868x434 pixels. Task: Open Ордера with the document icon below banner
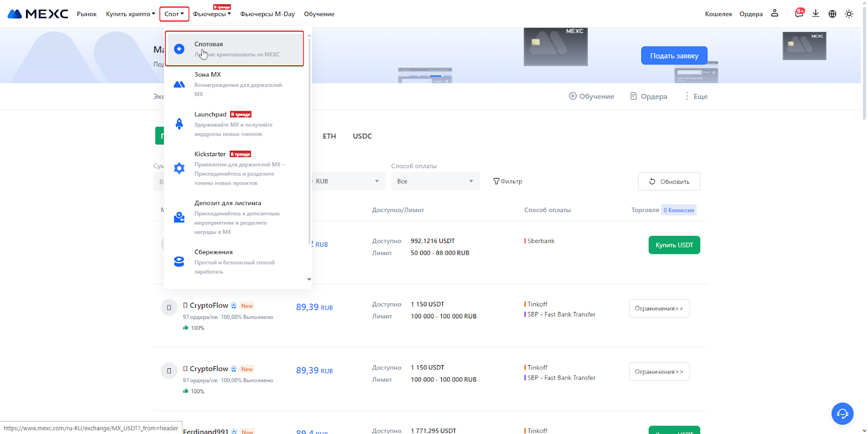(648, 96)
